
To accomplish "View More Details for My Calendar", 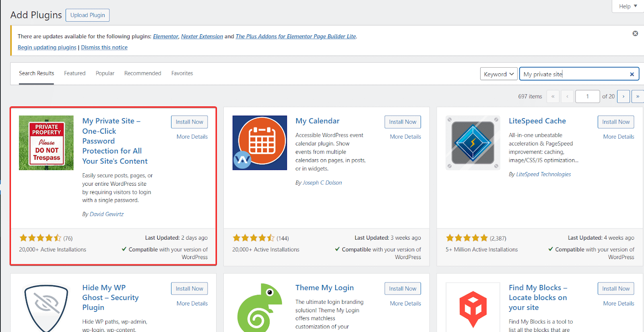I will click(x=405, y=137).
